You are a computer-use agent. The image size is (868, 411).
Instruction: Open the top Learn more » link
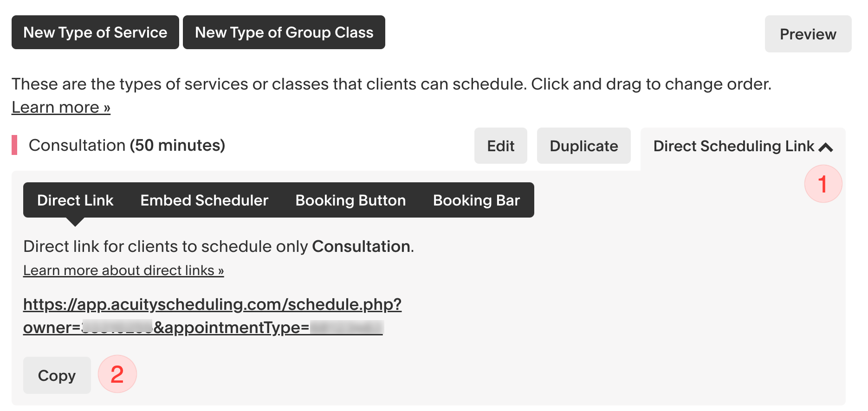61,107
